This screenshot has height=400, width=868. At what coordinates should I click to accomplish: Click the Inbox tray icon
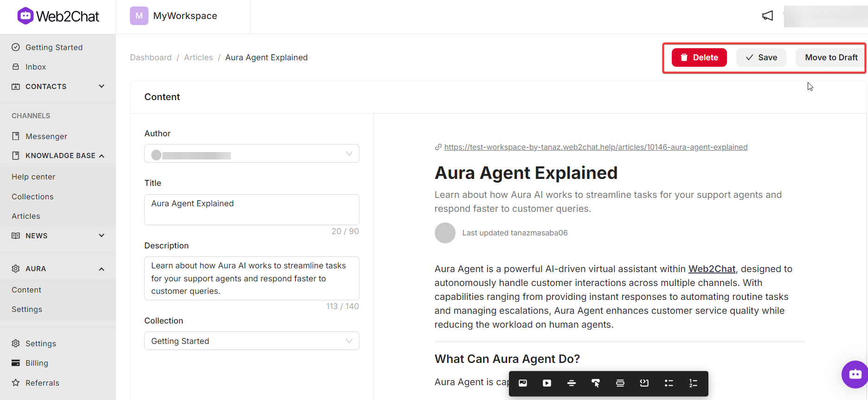pyautogui.click(x=16, y=67)
